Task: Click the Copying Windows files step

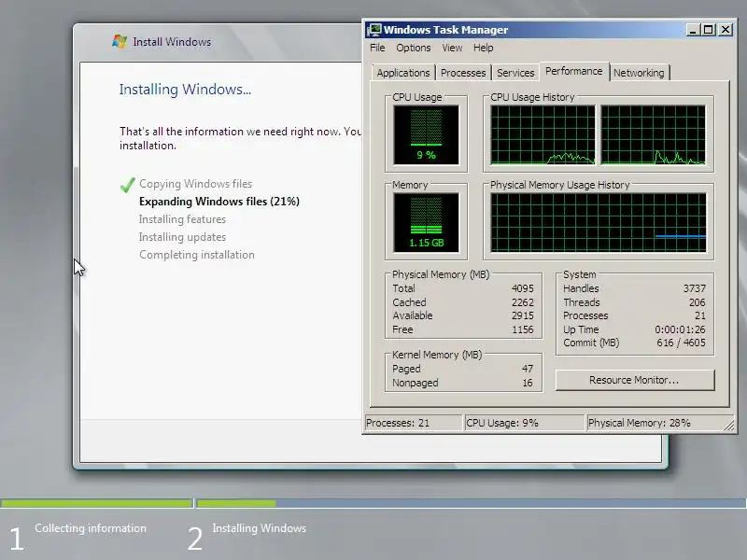Action: point(195,184)
